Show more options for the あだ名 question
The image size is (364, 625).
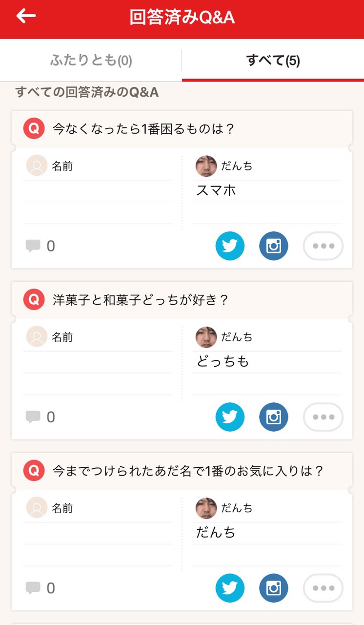[x=323, y=588]
